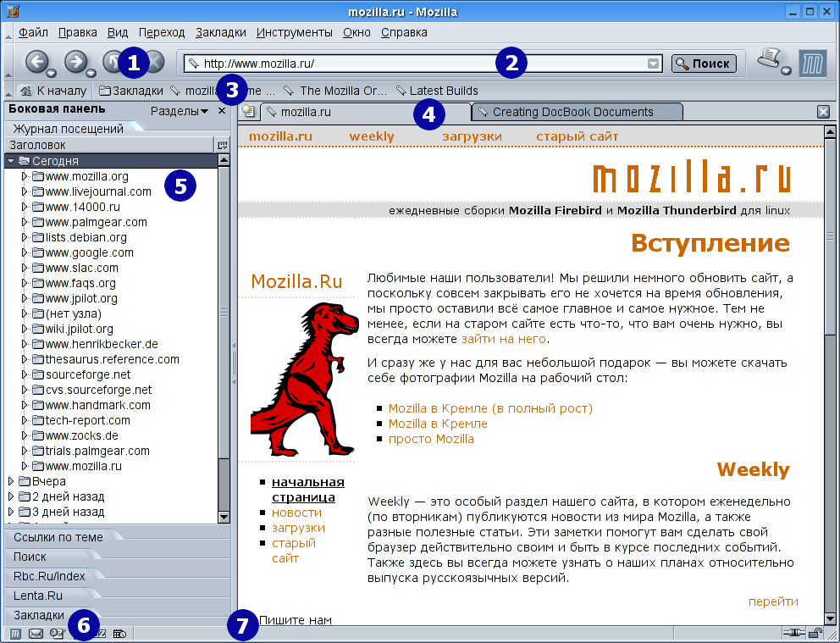Open the Back button history dropdown arrow

(51, 74)
